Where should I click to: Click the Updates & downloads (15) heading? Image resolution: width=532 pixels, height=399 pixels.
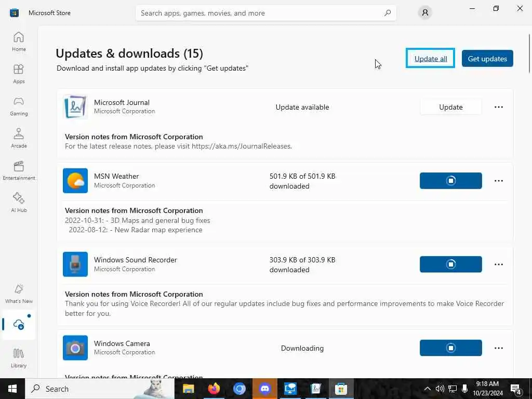tap(129, 54)
